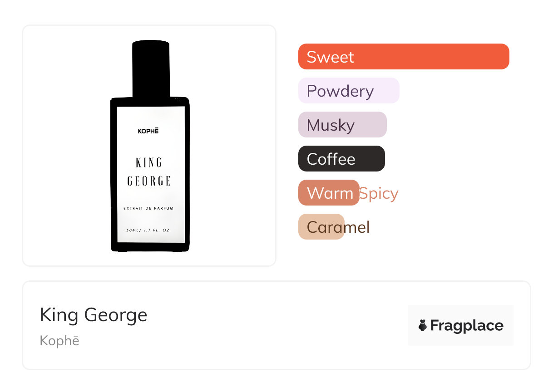Screen dimensions: 553x392
Task: Click the Musky accord bar
Action: 342,125
